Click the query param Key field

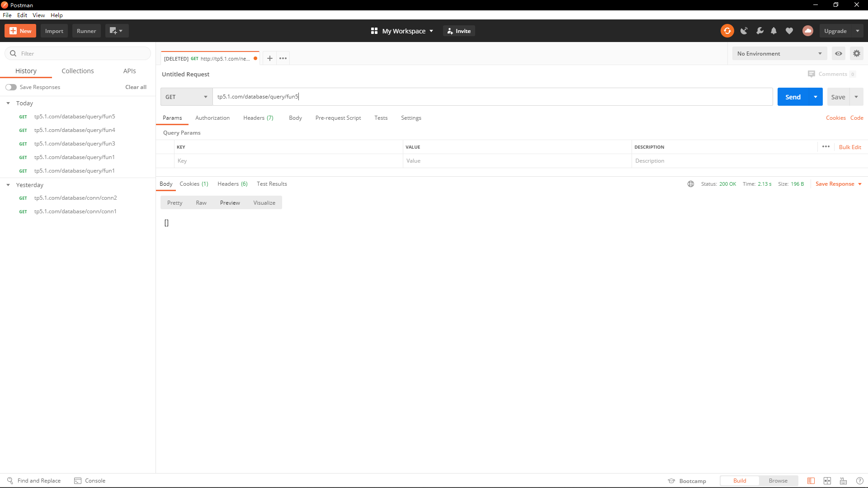(x=288, y=161)
